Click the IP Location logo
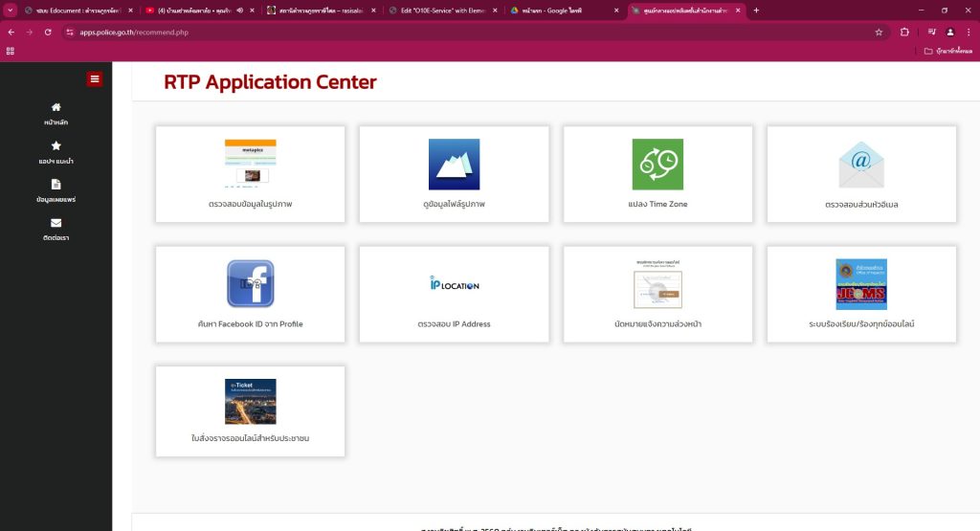 click(454, 284)
